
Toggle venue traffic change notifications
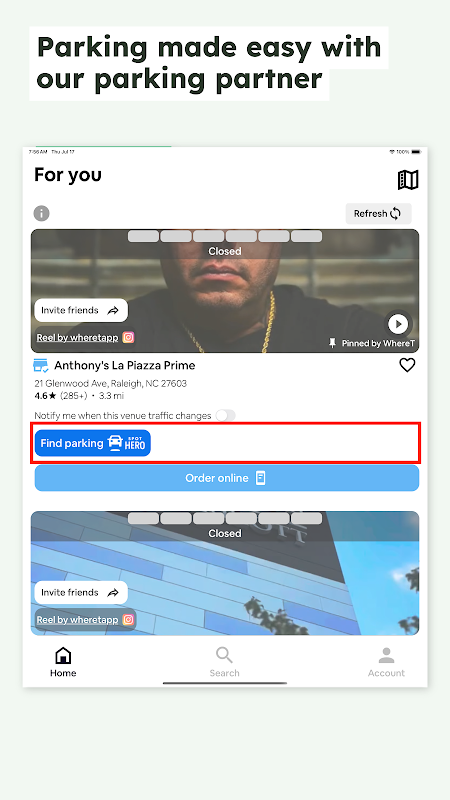[x=225, y=415]
